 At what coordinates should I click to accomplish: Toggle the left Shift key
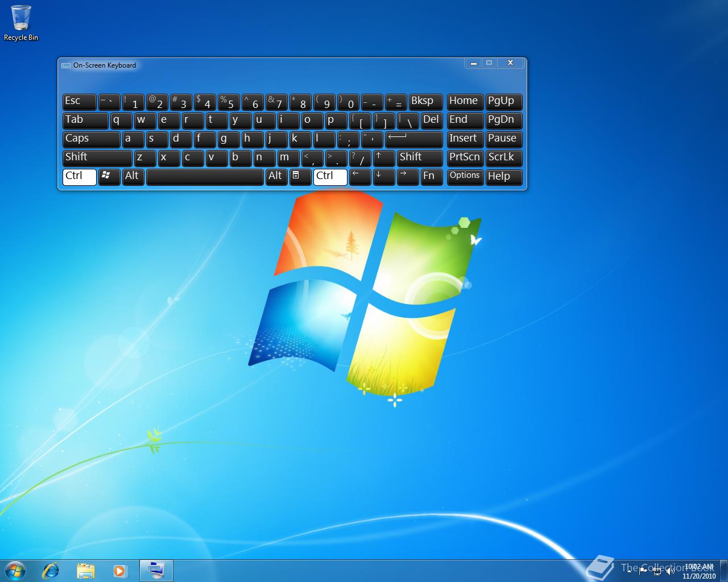[x=97, y=158]
